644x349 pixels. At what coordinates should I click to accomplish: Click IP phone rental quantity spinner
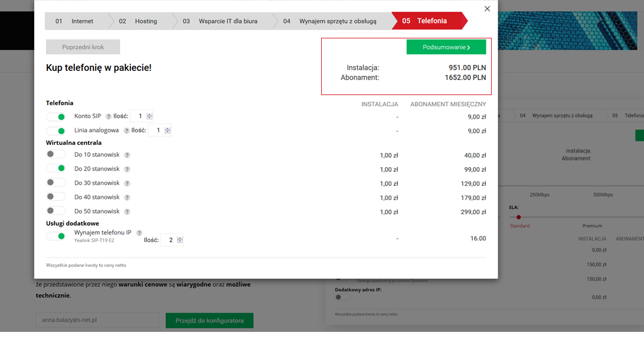click(x=180, y=240)
